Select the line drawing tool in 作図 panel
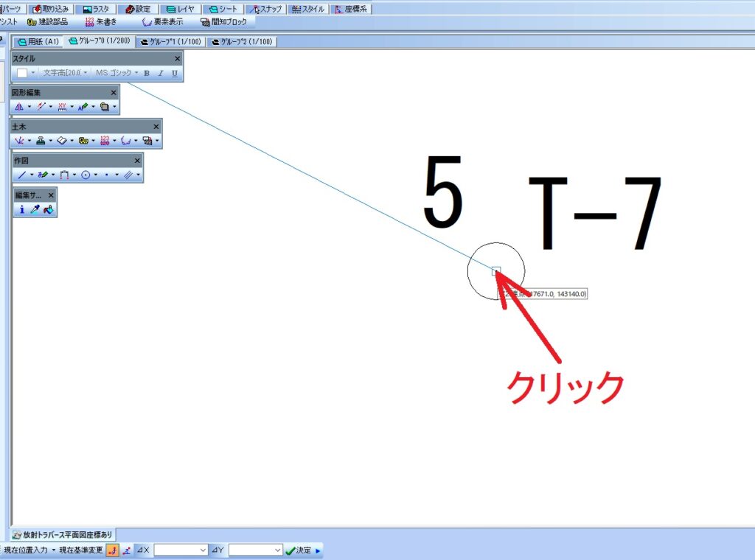 point(21,175)
